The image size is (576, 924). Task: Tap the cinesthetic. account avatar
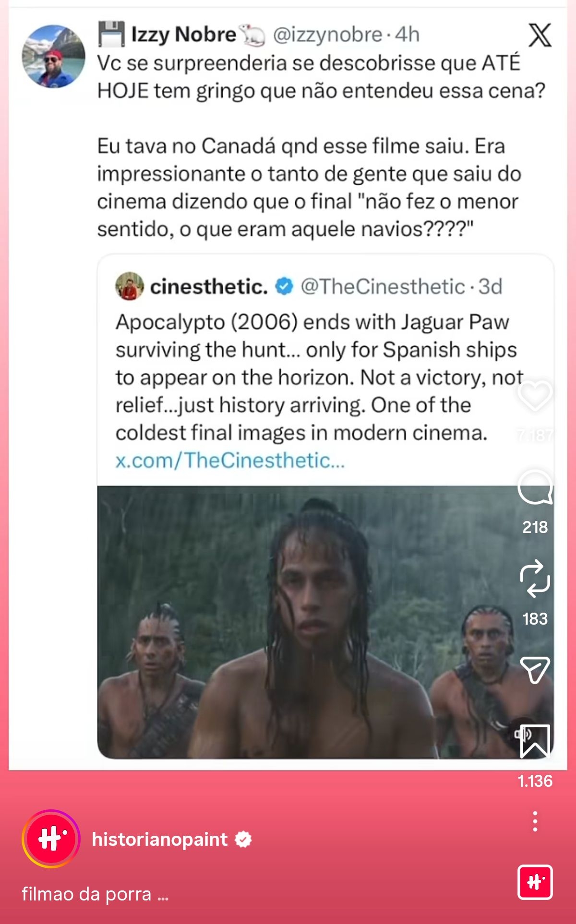[130, 286]
